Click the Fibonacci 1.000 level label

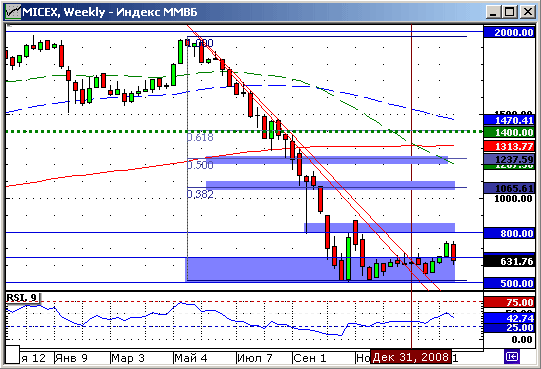[x=201, y=43]
